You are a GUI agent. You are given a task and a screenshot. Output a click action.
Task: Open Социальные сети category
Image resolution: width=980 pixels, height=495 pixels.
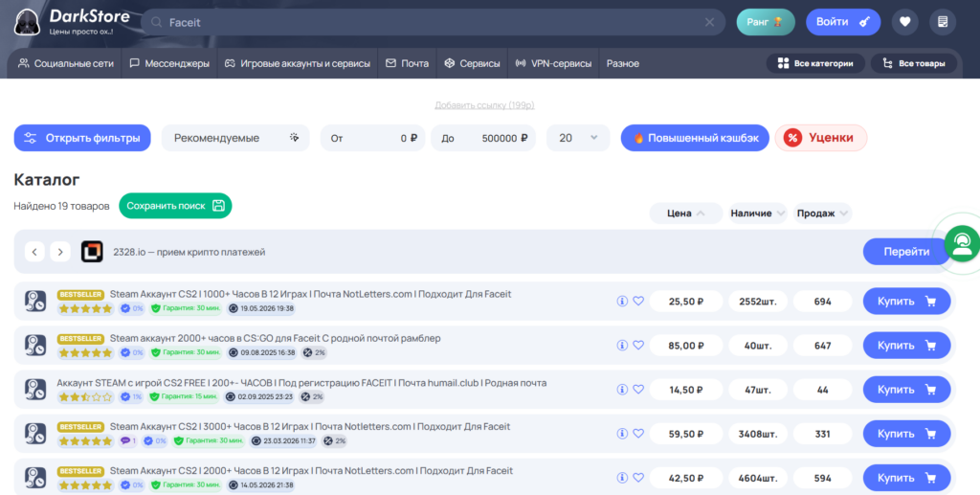click(66, 63)
